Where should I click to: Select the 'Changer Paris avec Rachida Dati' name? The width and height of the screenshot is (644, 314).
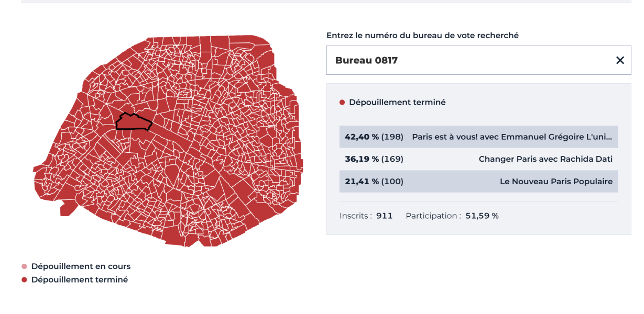click(545, 159)
